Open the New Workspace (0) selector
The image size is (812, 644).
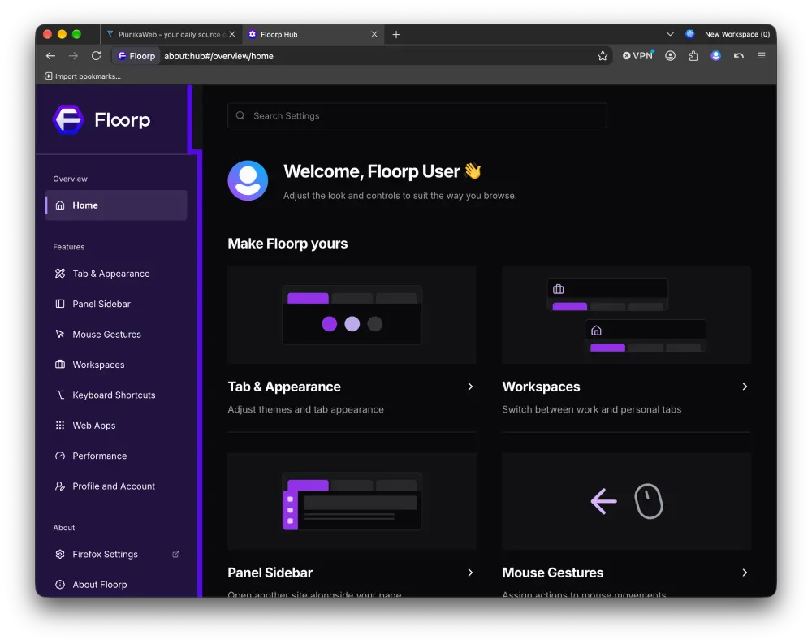click(x=737, y=34)
